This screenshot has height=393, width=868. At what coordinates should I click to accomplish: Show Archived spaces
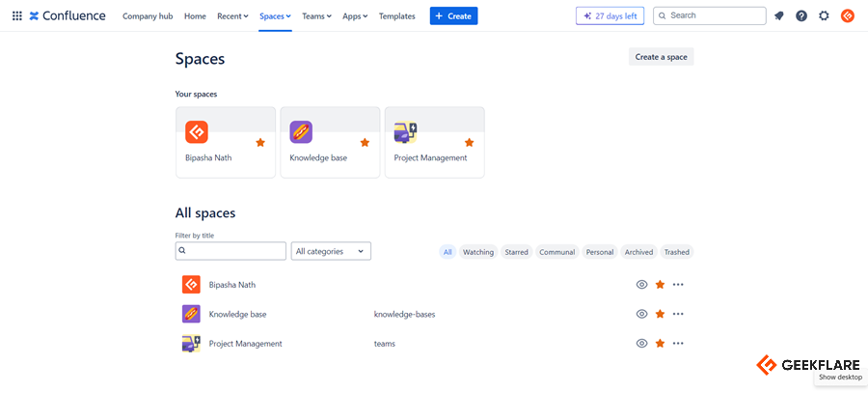(638, 252)
